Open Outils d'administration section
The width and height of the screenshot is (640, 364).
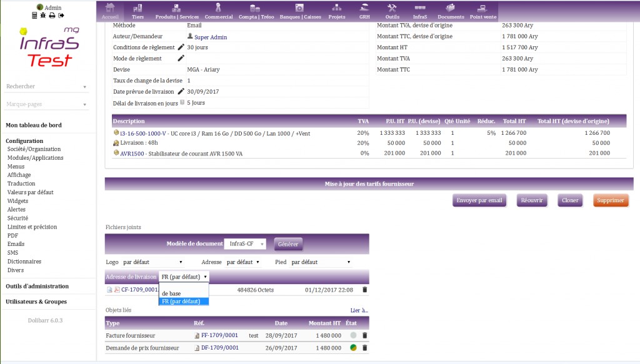tap(37, 286)
